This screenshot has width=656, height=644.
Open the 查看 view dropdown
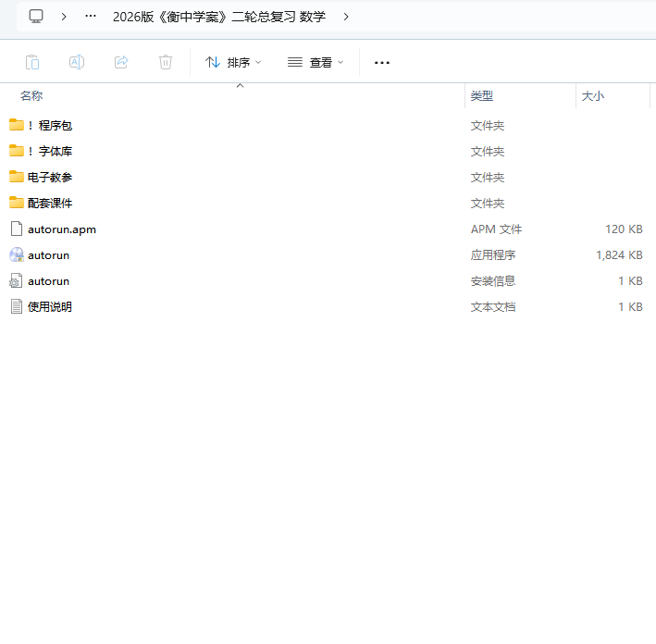[316, 62]
